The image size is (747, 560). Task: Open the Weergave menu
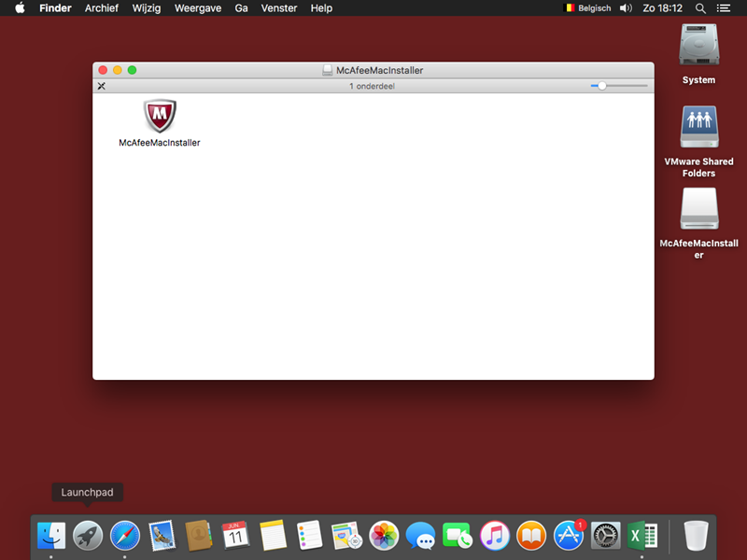pos(198,8)
